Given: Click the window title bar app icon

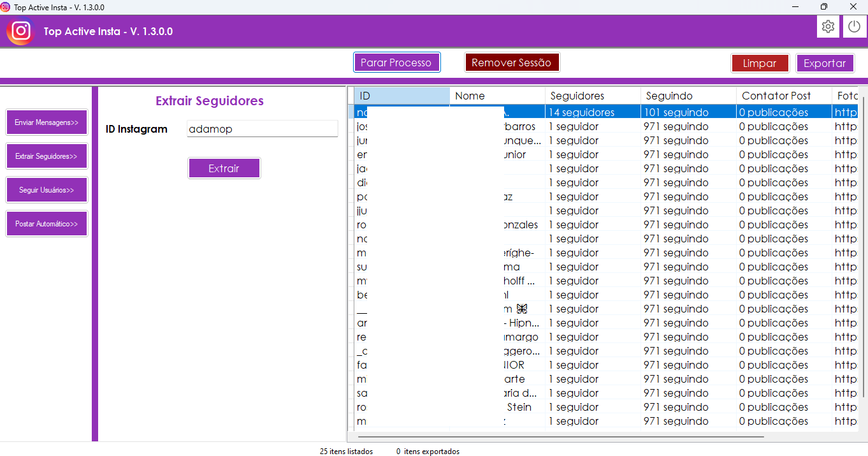Looking at the screenshot, I should (x=6, y=7).
